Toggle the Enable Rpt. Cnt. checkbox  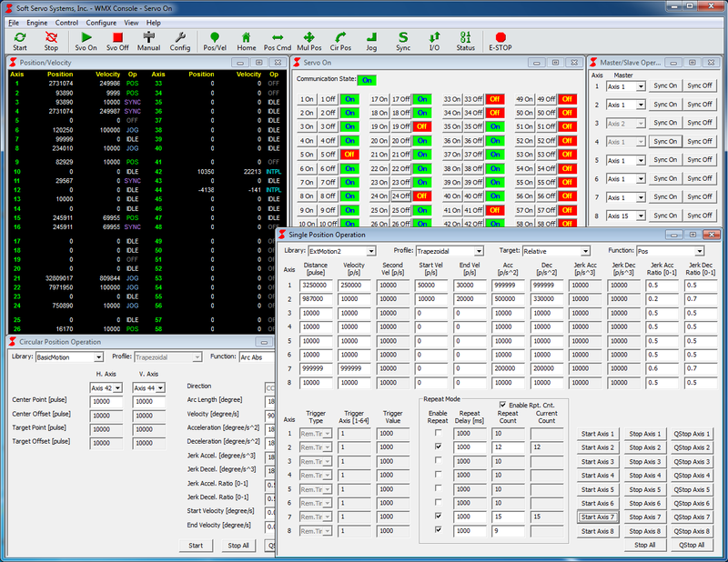click(x=503, y=405)
